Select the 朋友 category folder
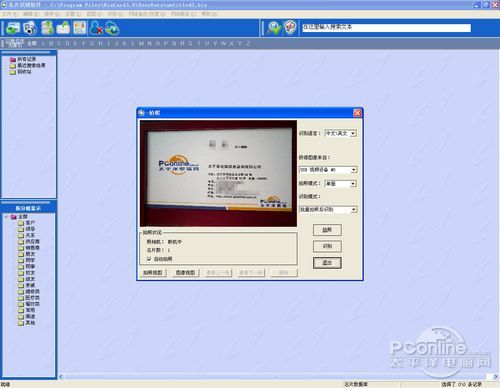 tap(30, 254)
